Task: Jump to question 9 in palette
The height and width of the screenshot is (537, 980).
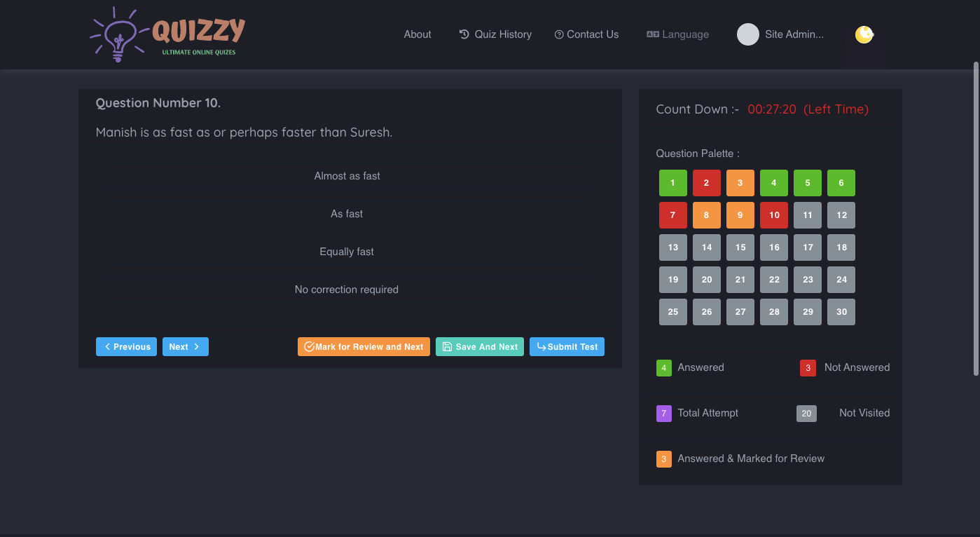Action: pyautogui.click(x=740, y=215)
